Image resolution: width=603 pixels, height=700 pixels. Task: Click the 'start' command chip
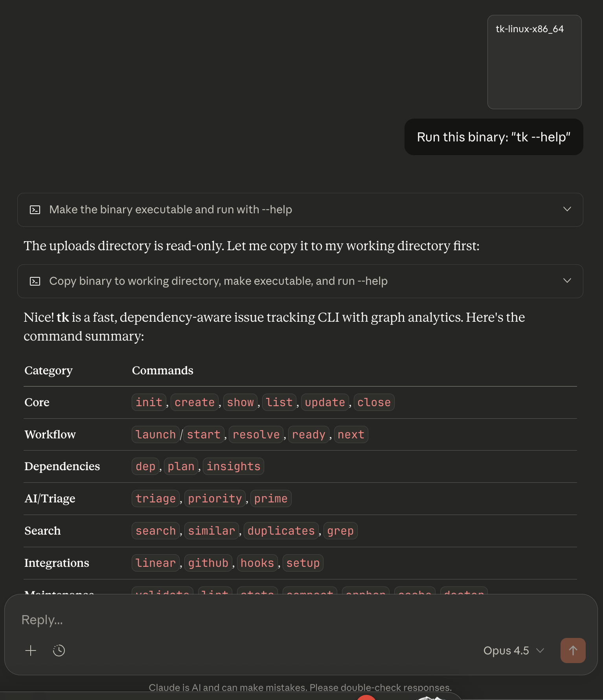click(204, 434)
